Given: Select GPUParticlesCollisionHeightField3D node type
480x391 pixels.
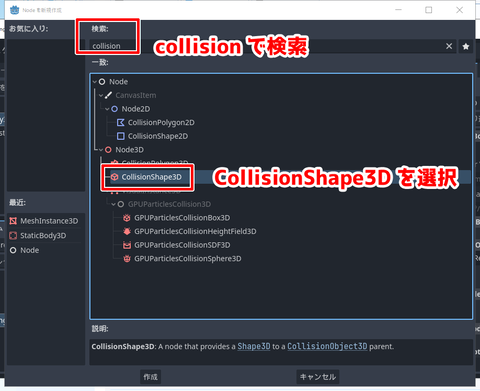Looking at the screenshot, I should [x=195, y=231].
